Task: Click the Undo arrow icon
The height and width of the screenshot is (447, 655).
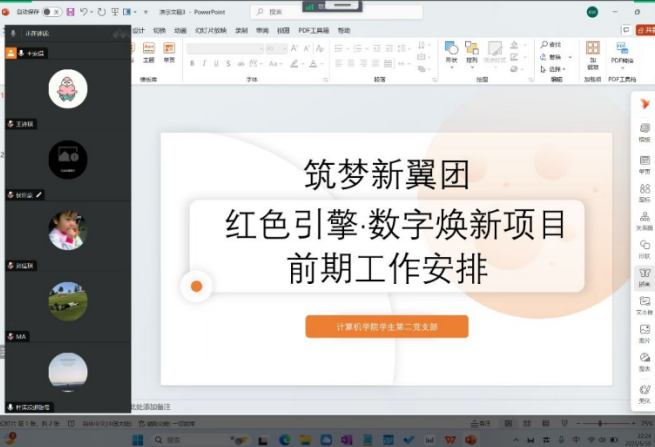Action: click(84, 12)
